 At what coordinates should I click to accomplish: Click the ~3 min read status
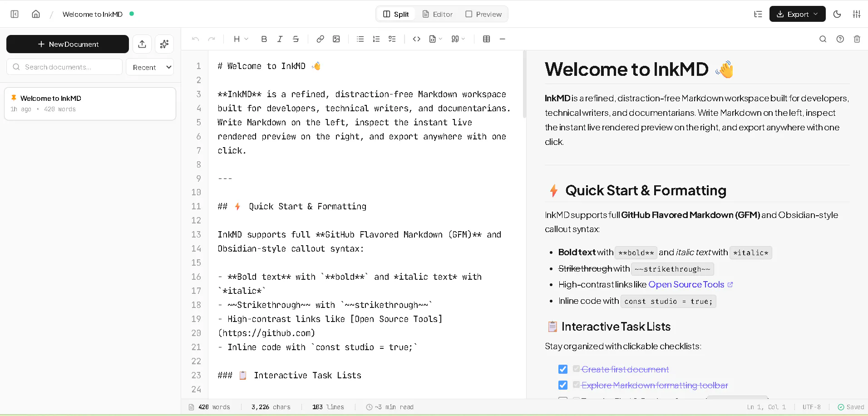coord(390,407)
